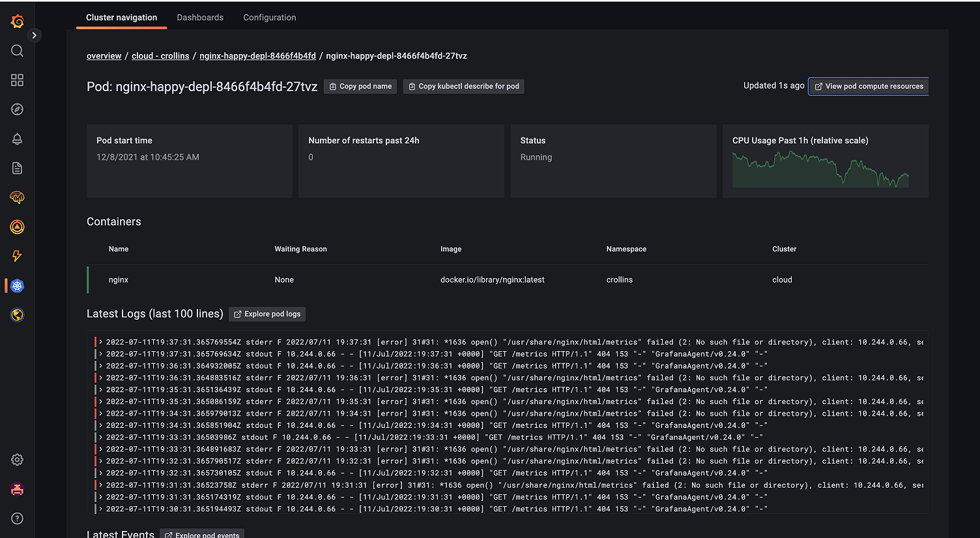
Task: Click the search magnifier in sidebar
Action: point(18,51)
